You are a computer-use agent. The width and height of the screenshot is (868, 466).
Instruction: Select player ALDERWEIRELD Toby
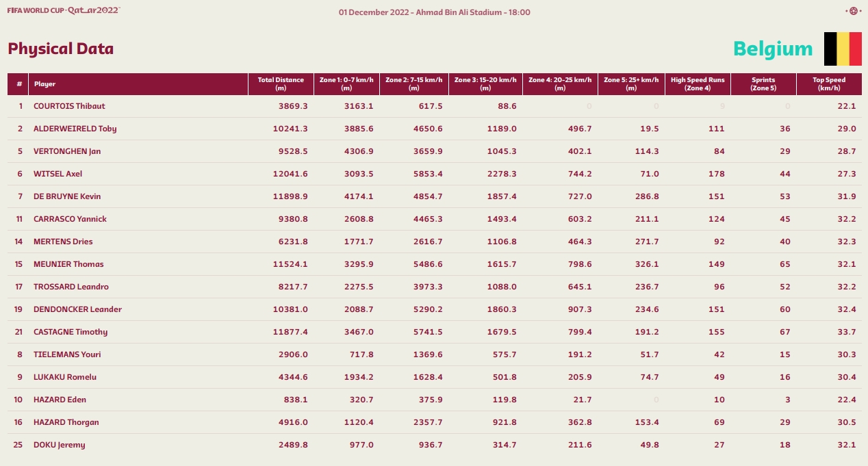[75, 129]
